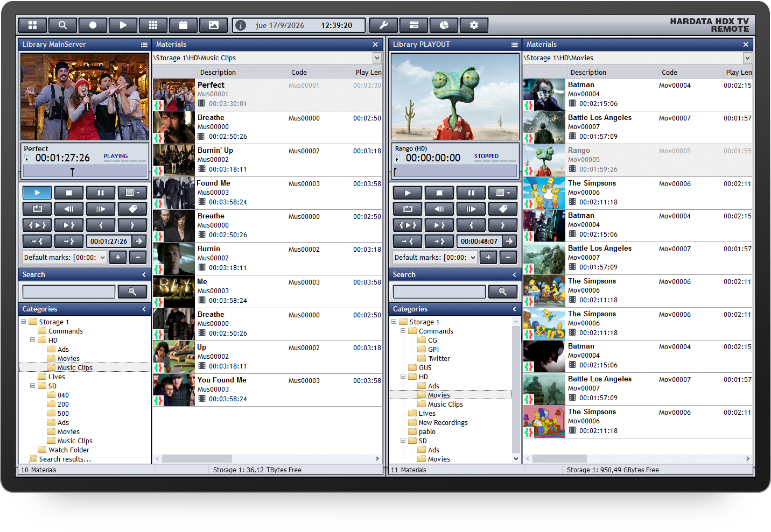Open the picture gallery icon in top toolbar
This screenshot has width=771, height=532.
[x=213, y=25]
